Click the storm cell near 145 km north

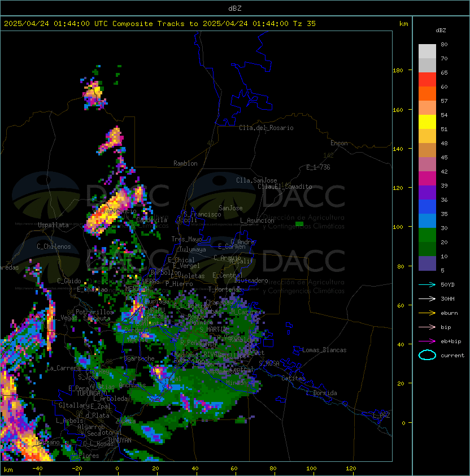[x=112, y=141]
